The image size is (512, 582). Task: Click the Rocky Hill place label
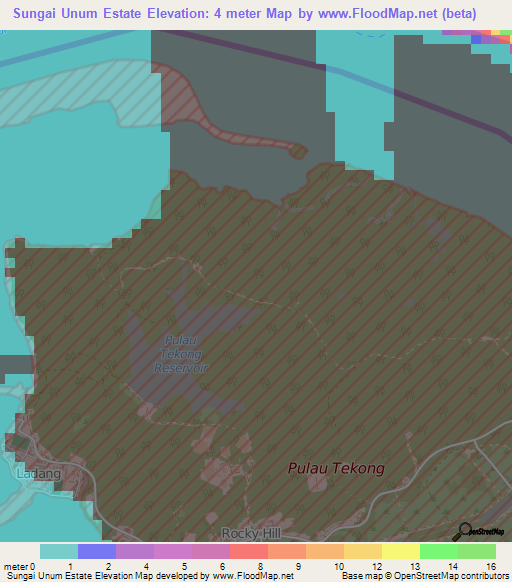(x=251, y=534)
